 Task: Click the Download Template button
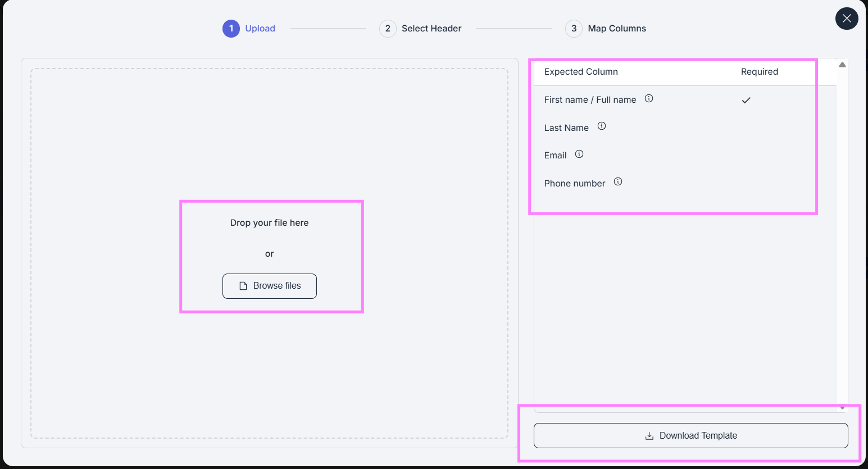(x=690, y=436)
